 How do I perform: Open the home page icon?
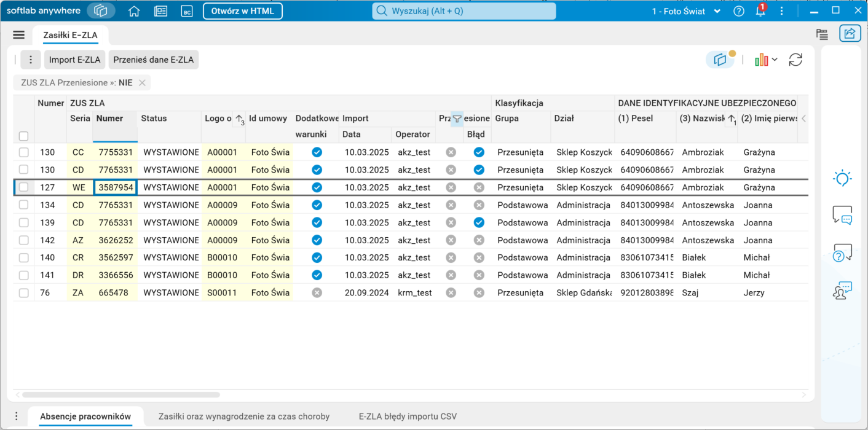[134, 11]
